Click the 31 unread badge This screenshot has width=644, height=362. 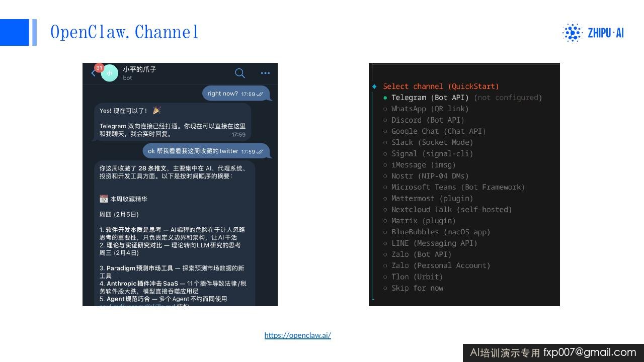tap(99, 68)
